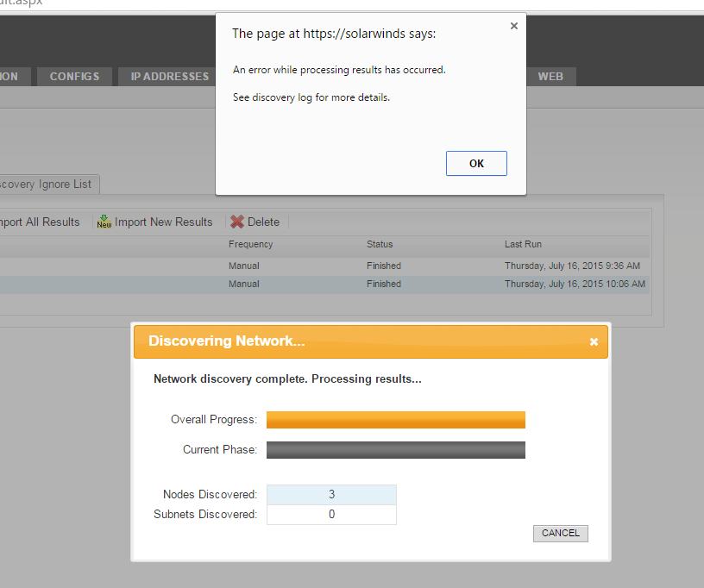Click OK in the solarwinds alert dialog
Screen dimensions: 704x588
(x=476, y=163)
